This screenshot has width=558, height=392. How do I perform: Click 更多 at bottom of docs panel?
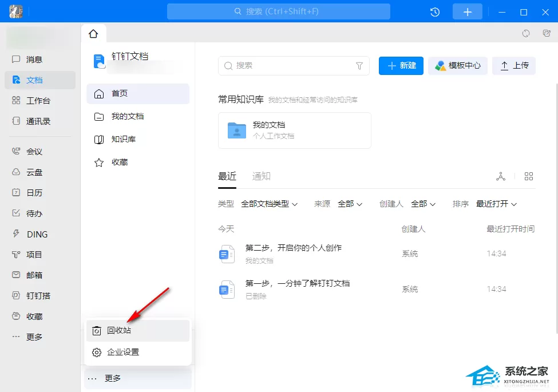click(x=138, y=378)
